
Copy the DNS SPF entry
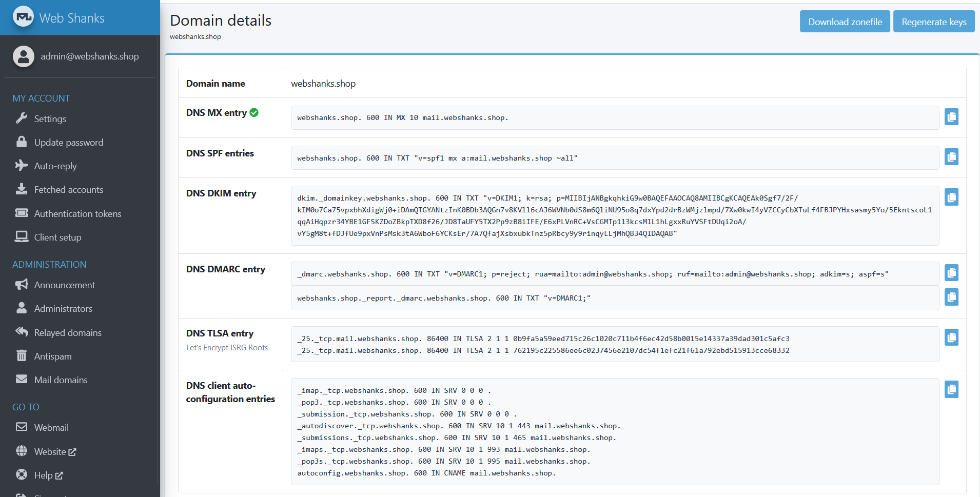[951, 157]
